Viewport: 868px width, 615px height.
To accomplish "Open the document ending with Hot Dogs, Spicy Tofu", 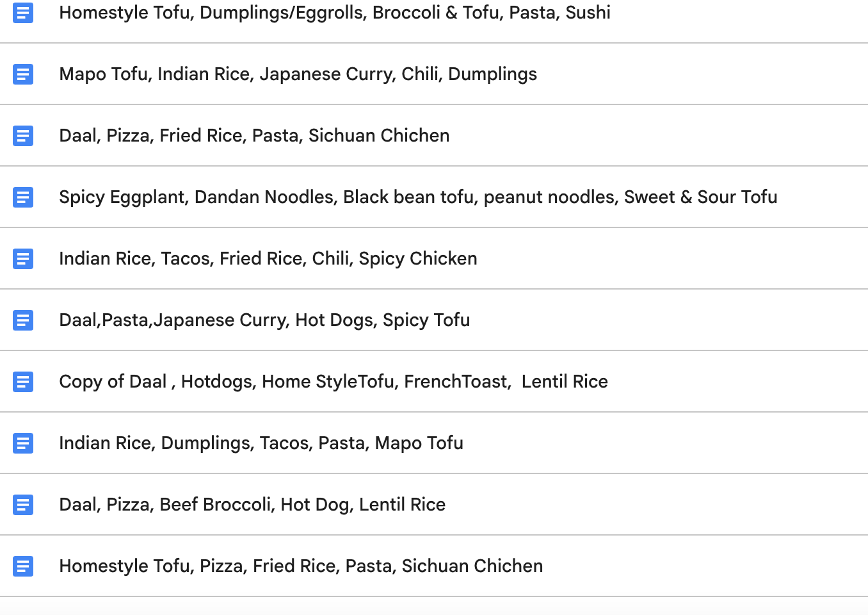I will (264, 320).
